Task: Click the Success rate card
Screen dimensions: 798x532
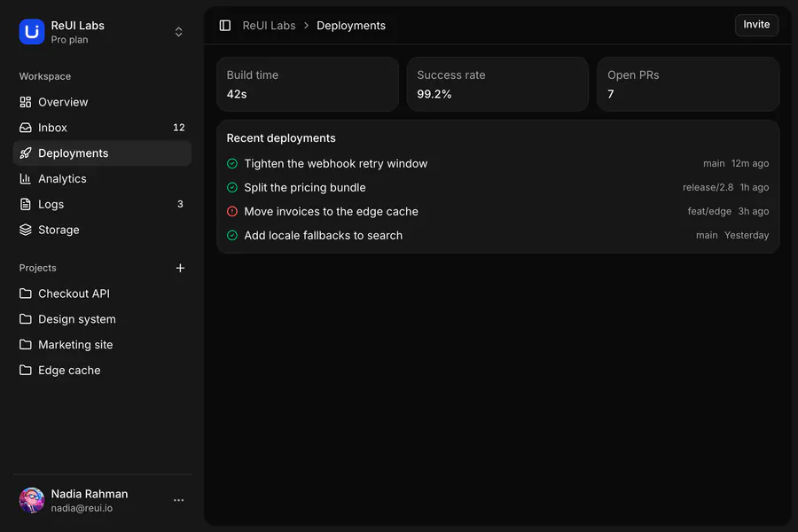Action: (x=497, y=84)
